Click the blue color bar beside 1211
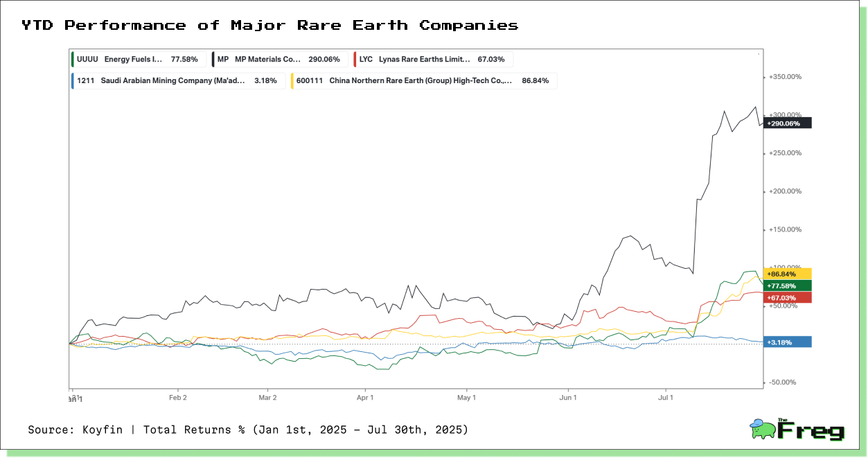Screen dimensions: 868x458 (x=73, y=80)
